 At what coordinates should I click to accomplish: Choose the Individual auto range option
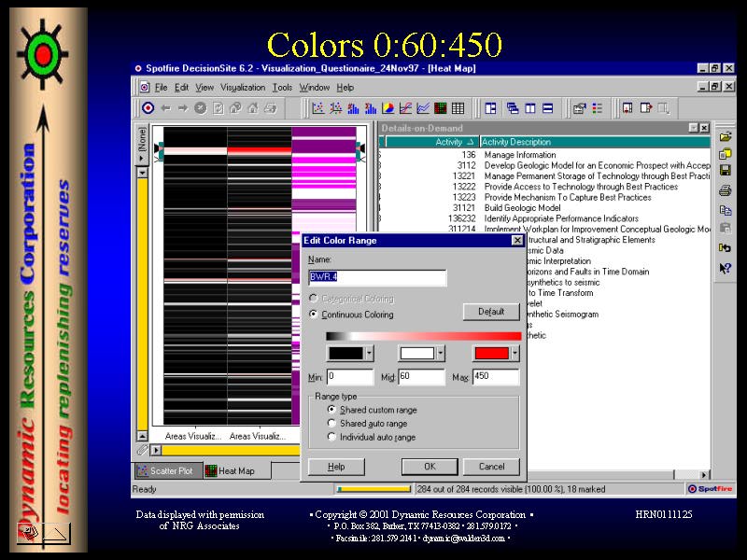(331, 437)
